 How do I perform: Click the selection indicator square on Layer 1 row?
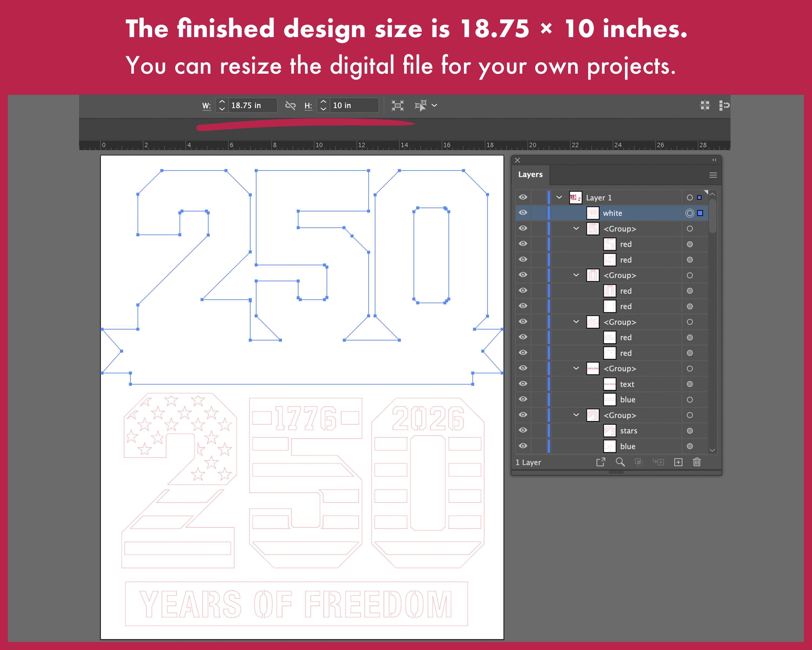tap(699, 197)
